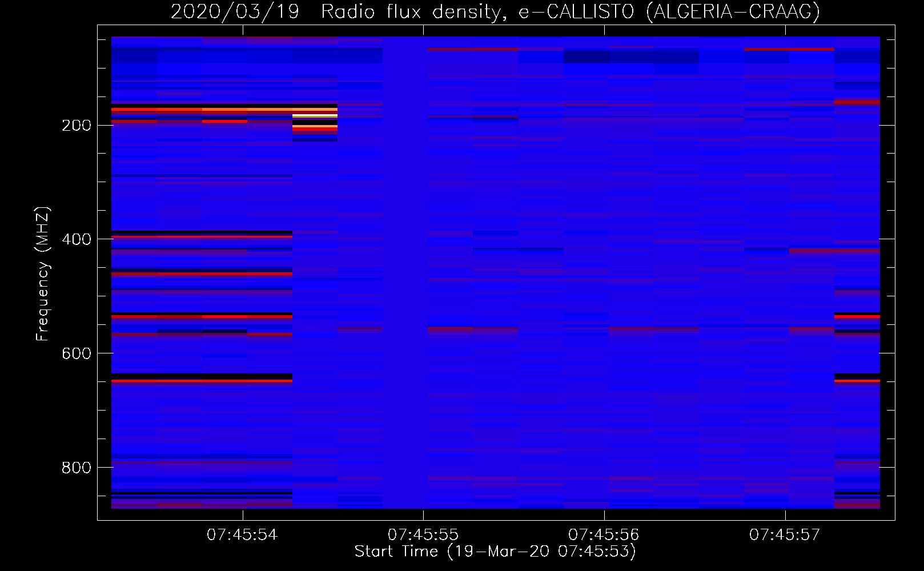Click the 'Frequency (MHZ)' axis label

pyautogui.click(x=43, y=274)
